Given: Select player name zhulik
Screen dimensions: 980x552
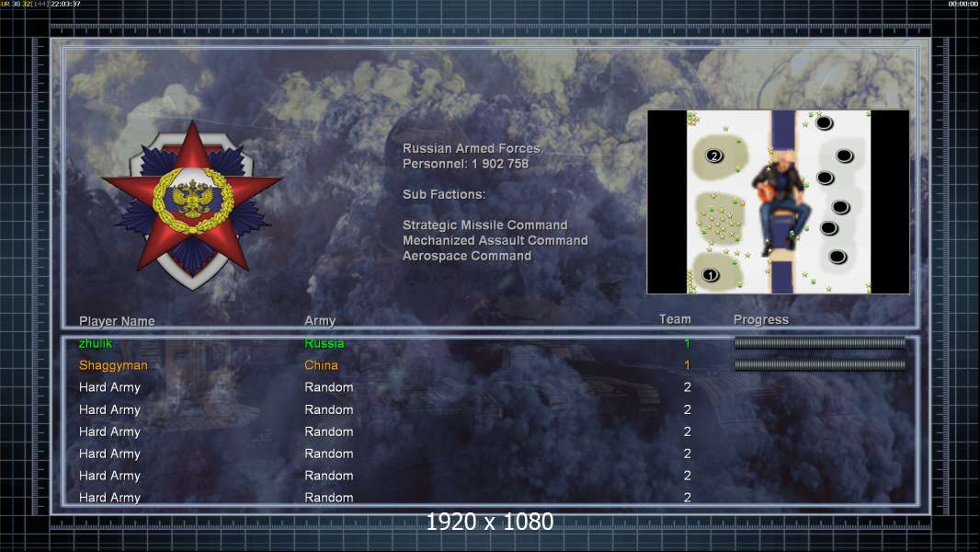Looking at the screenshot, I should (x=96, y=342).
